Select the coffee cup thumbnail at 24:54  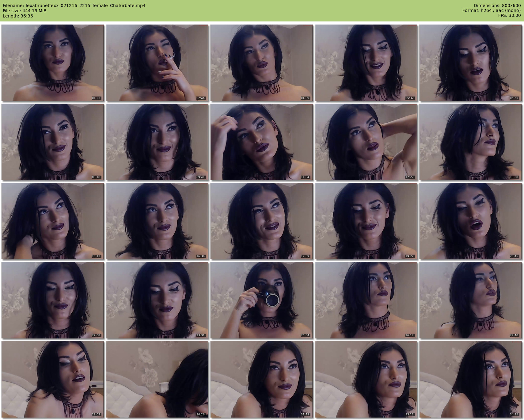click(262, 300)
